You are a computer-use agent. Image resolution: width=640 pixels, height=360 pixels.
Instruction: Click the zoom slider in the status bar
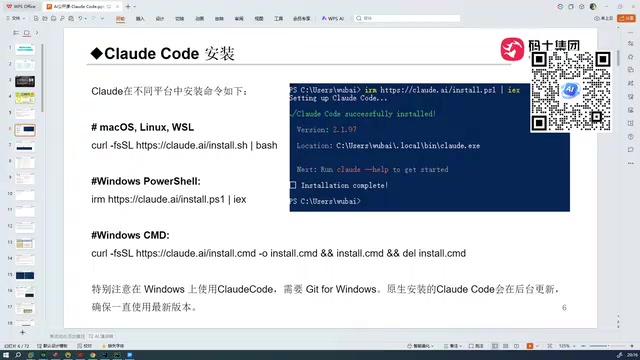(607, 346)
